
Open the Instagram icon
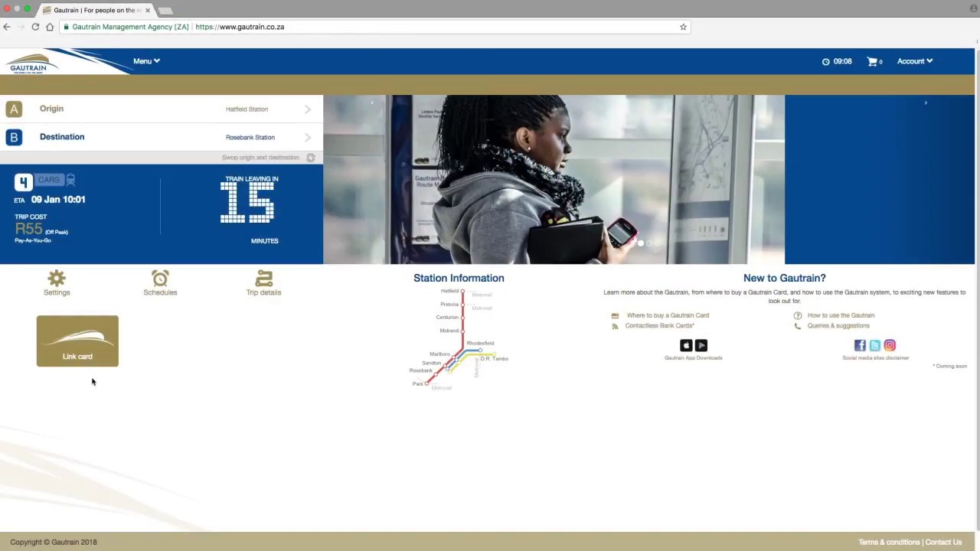pyautogui.click(x=890, y=346)
